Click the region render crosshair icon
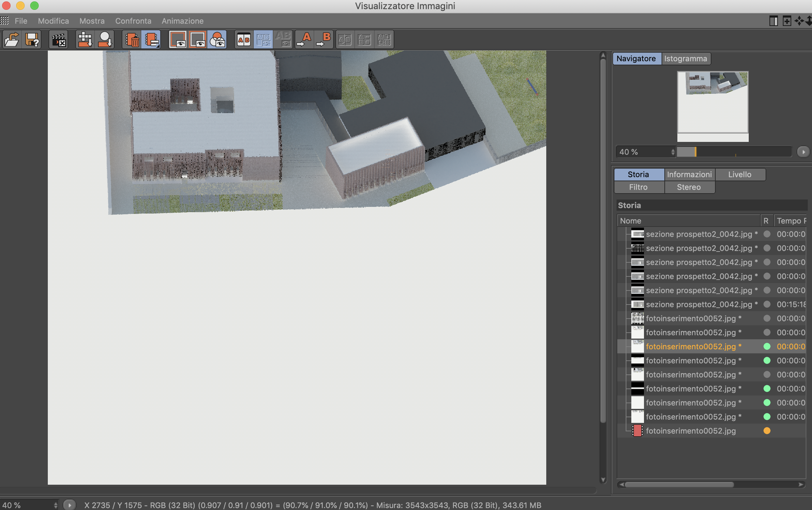The image size is (812, 510). [85, 39]
